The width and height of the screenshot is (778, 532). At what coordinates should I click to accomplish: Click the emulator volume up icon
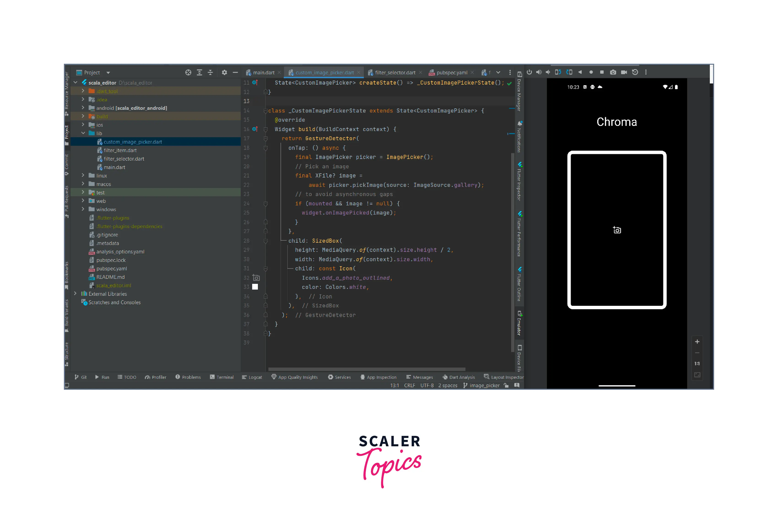[539, 72]
